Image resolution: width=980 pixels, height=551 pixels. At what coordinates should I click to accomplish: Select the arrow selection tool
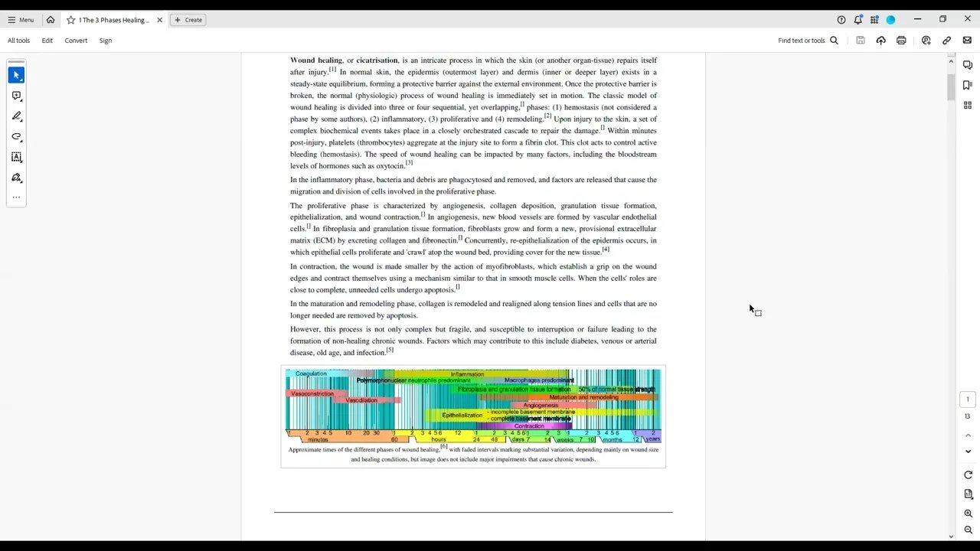click(16, 75)
